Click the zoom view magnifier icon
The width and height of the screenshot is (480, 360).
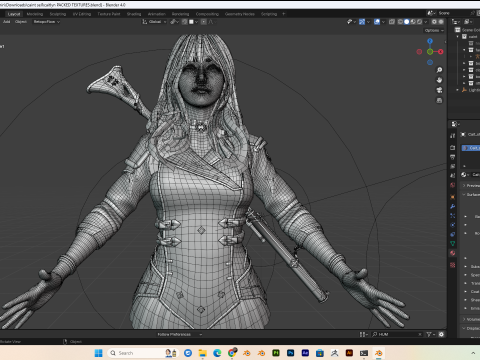[439, 70]
